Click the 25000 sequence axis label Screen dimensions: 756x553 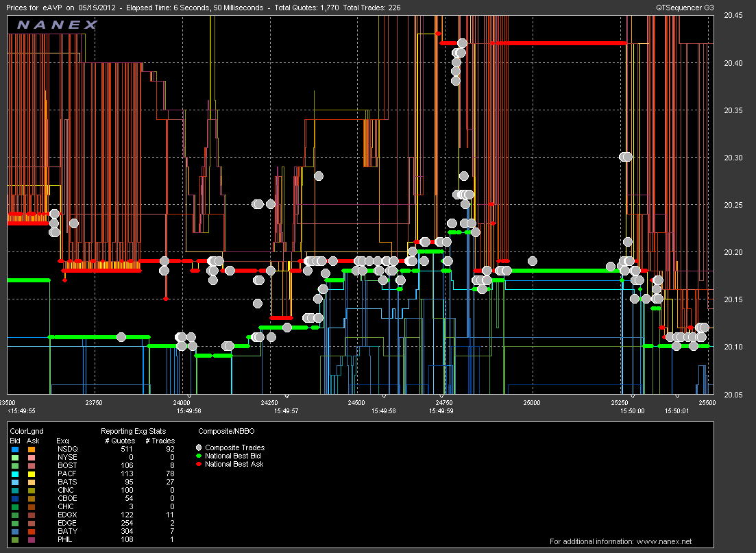(x=532, y=402)
